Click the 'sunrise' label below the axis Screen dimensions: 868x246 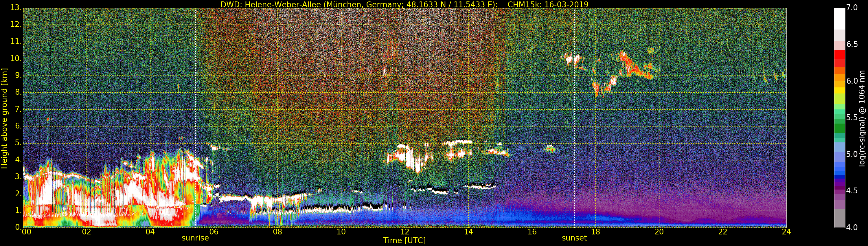pyautogui.click(x=195, y=238)
